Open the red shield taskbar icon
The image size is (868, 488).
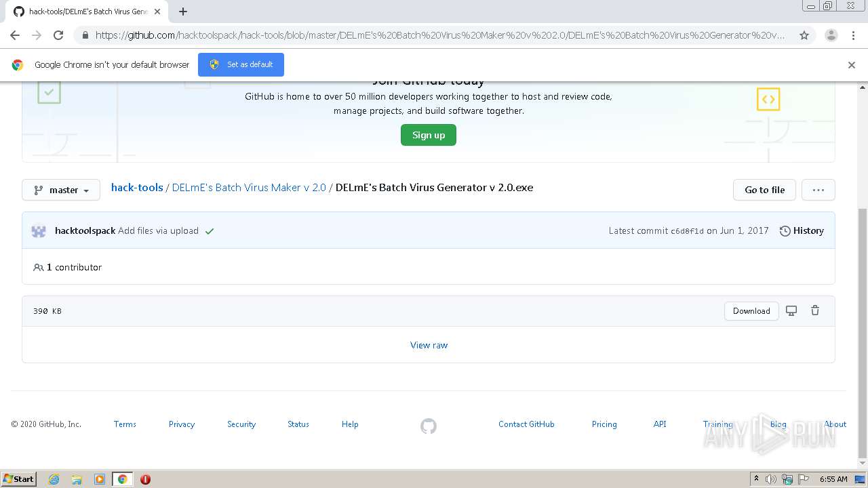(145, 479)
